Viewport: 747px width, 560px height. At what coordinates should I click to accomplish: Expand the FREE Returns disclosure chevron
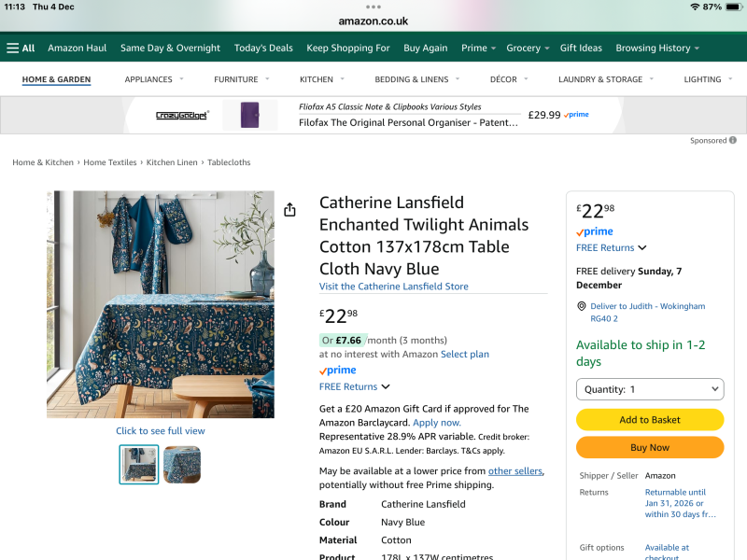coord(386,386)
